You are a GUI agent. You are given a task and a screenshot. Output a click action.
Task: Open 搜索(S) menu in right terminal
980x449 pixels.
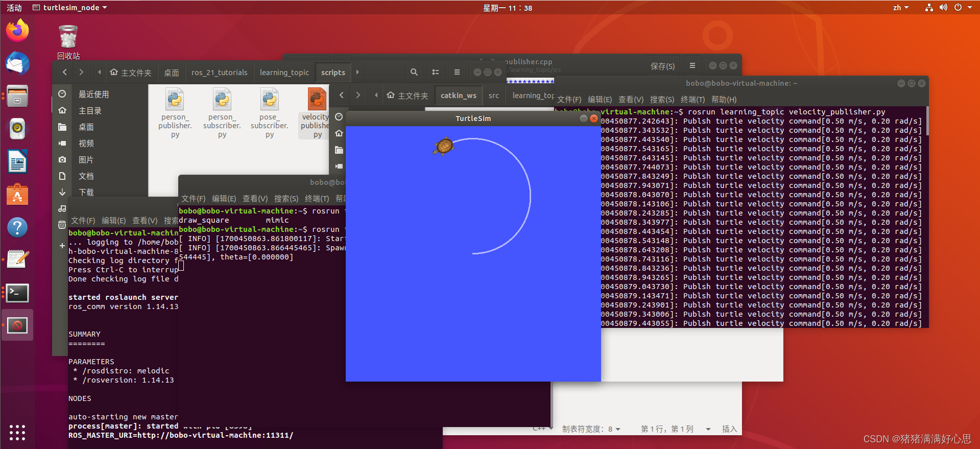pyautogui.click(x=662, y=100)
